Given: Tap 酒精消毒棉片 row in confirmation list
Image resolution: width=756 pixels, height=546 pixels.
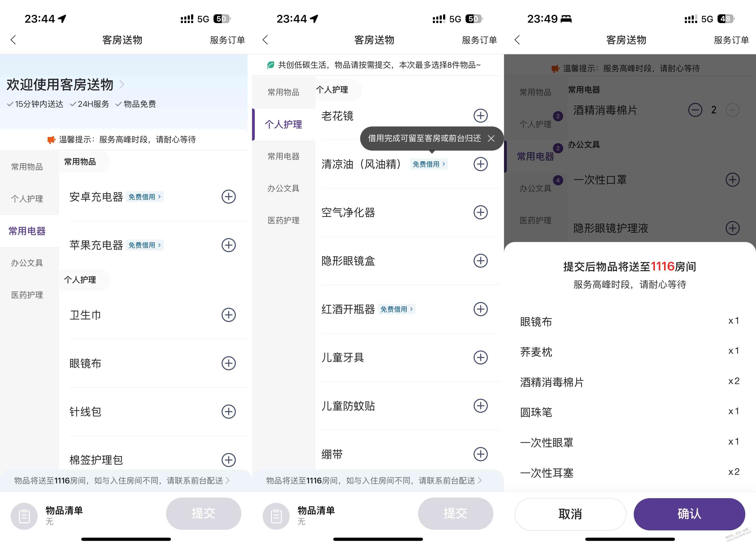Looking at the screenshot, I should 630,382.
